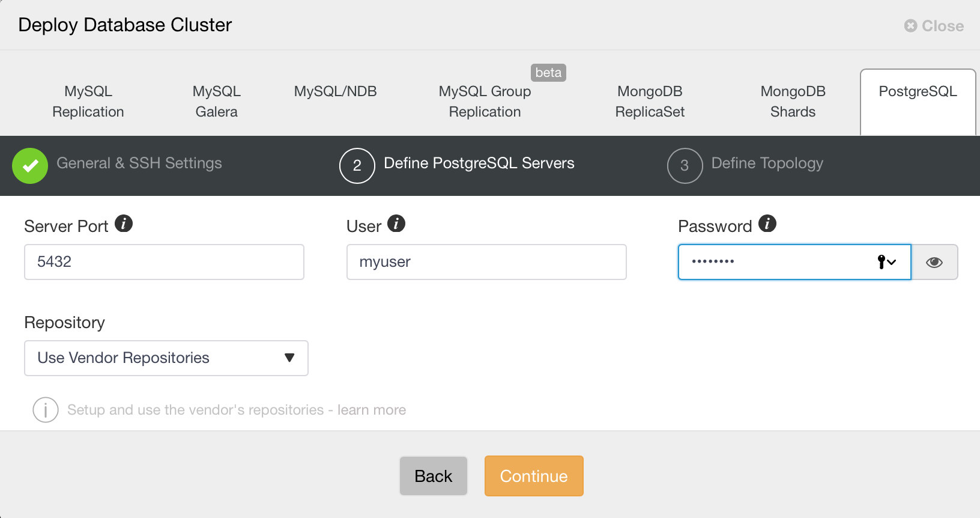Focus the Server Port input field
Image resolution: width=980 pixels, height=518 pixels.
[164, 262]
